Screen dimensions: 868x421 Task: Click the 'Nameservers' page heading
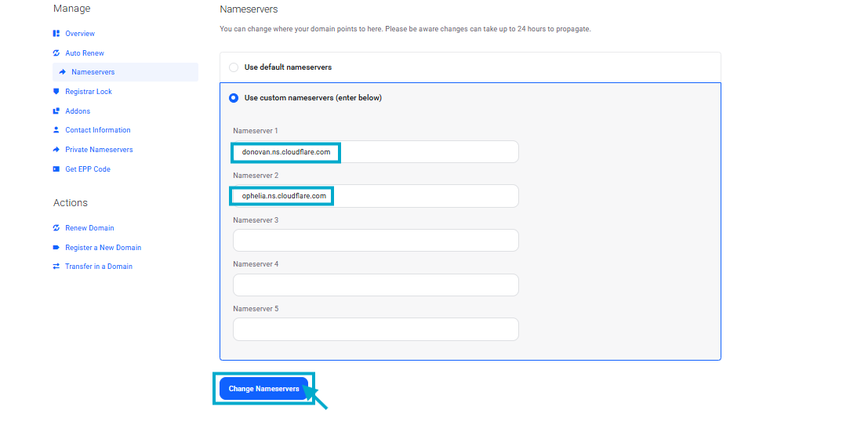pos(249,9)
